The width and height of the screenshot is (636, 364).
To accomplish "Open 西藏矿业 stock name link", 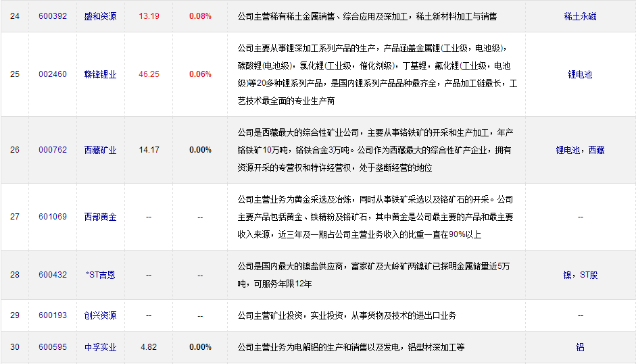I will pyautogui.click(x=100, y=150).
